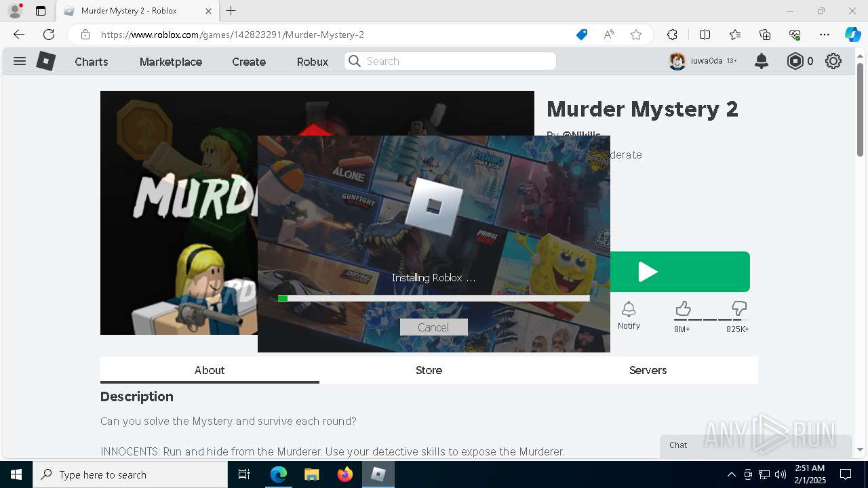Click the Roblox logo home icon

tap(45, 61)
